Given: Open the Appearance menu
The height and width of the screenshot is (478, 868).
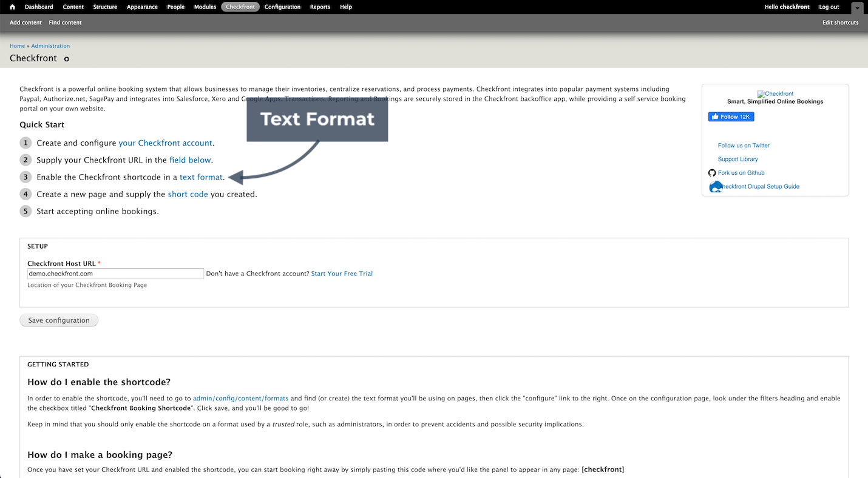Looking at the screenshot, I should (x=142, y=7).
